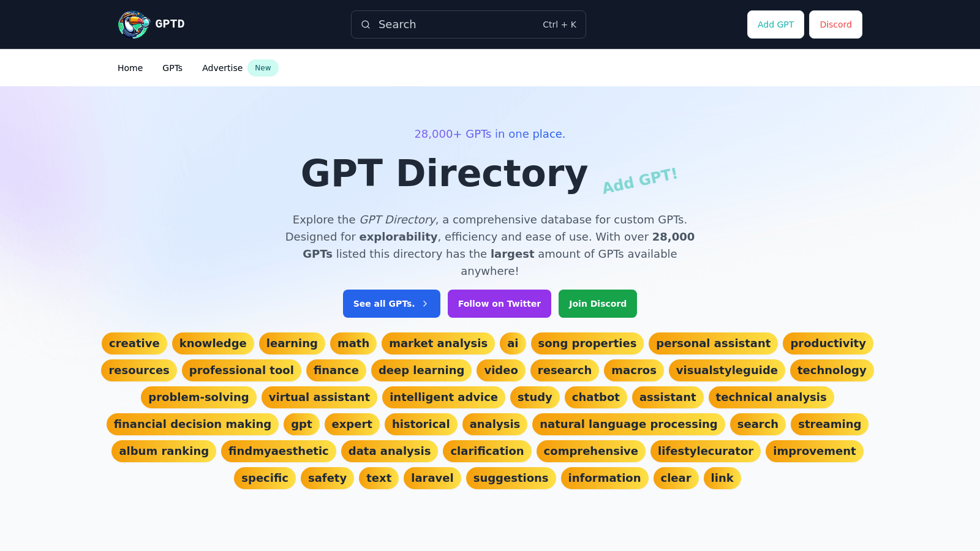Image resolution: width=980 pixels, height=551 pixels.
Task: Open the virtual assistant tag
Action: (x=319, y=397)
